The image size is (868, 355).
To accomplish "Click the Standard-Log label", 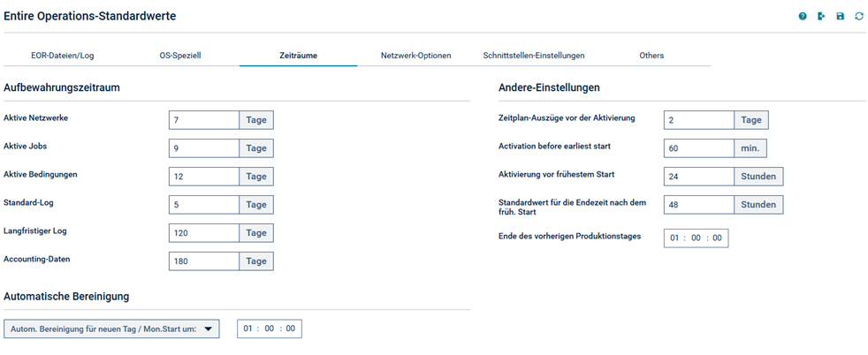I will click(x=29, y=202).
